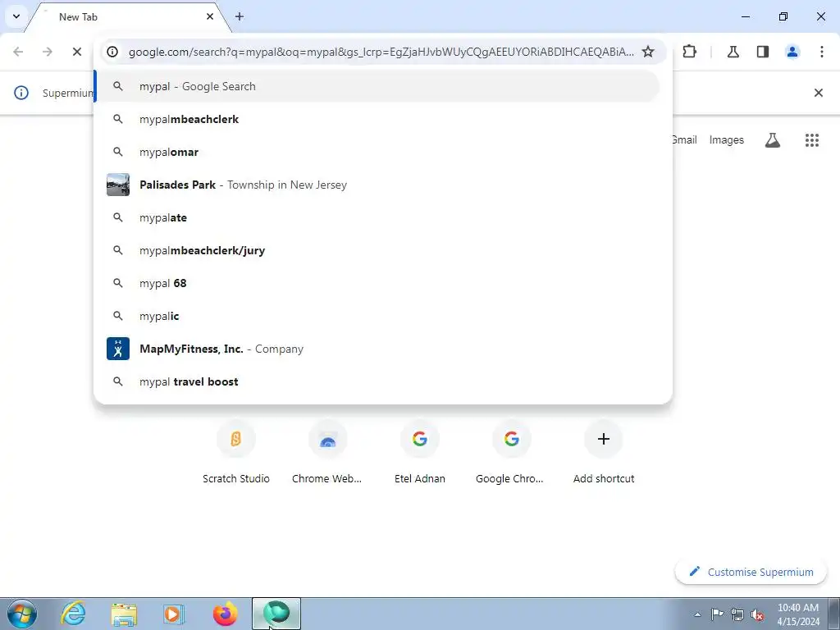Open the Scratch Studio shortcut
Image resolution: width=840 pixels, height=630 pixels.
pyautogui.click(x=236, y=453)
